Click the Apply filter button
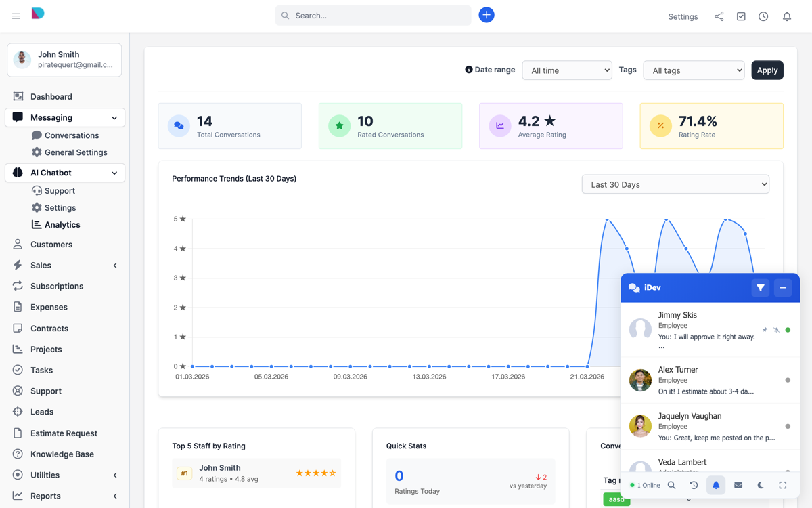812x508 pixels. [767, 70]
